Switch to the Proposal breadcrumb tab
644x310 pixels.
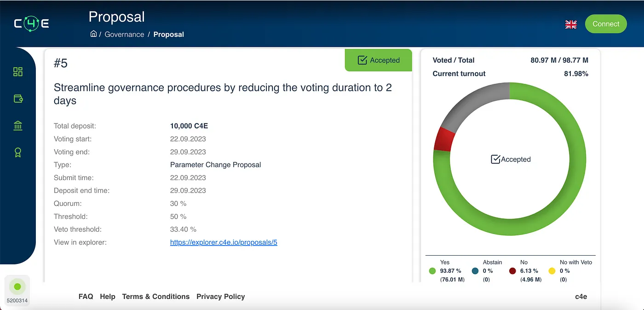click(168, 34)
